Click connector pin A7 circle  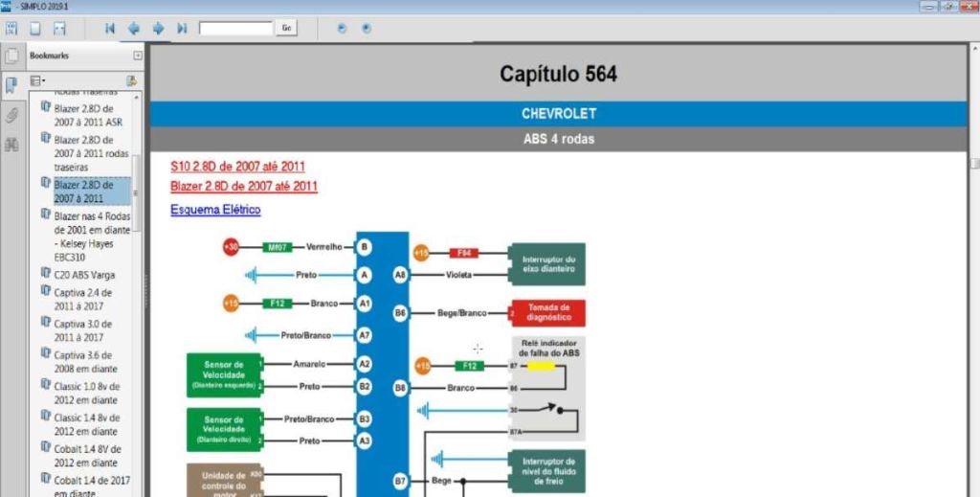[364, 336]
